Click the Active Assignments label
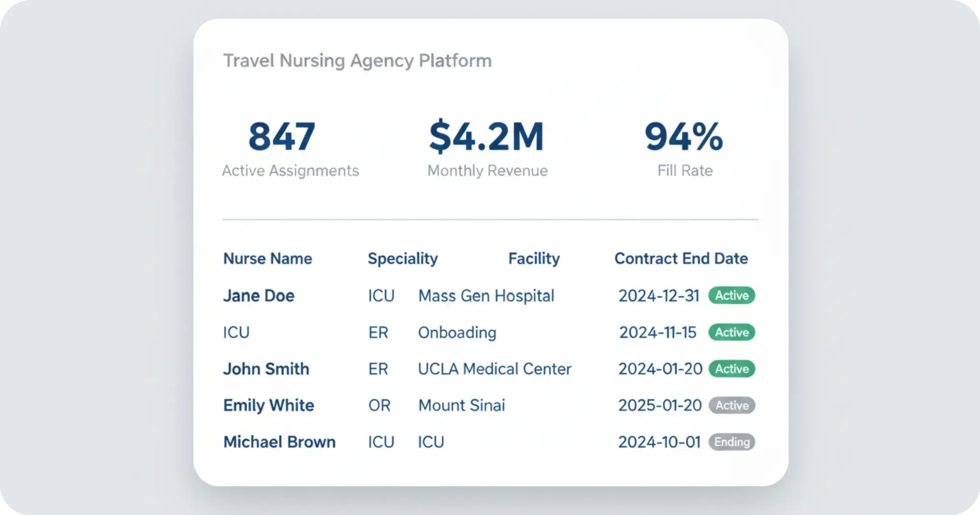The image size is (980, 515). 291,170
